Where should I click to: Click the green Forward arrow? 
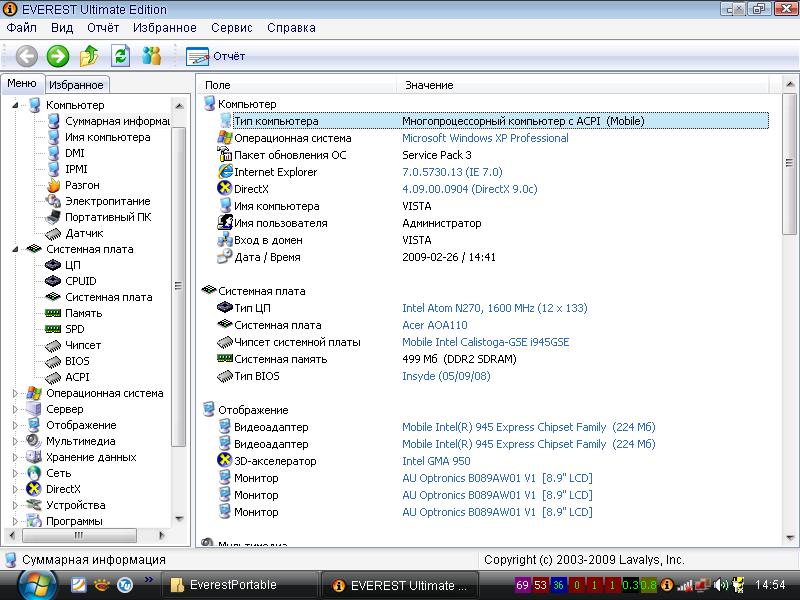pyautogui.click(x=58, y=56)
